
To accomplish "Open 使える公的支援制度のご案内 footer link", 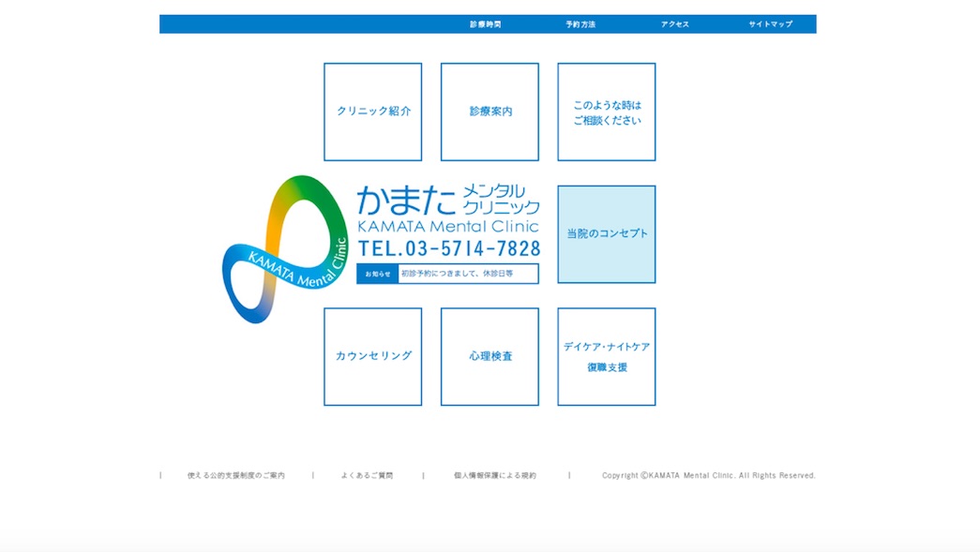I will 236,476.
